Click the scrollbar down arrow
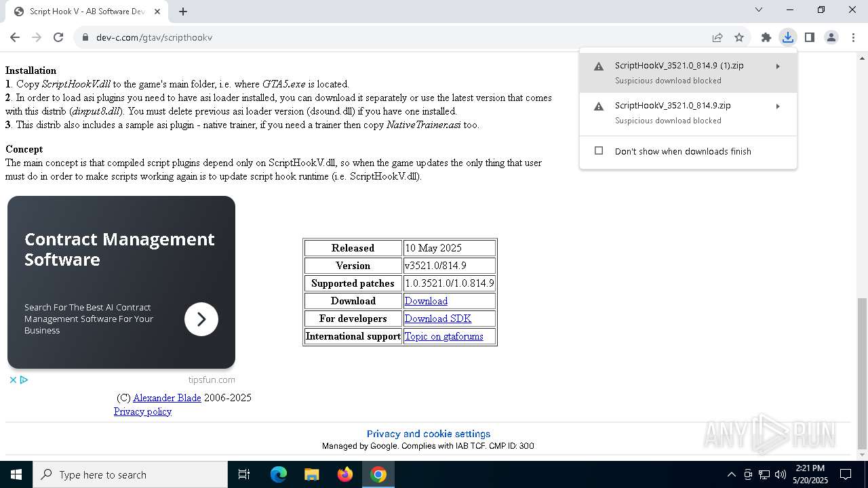Viewport: 868px width, 488px height. [863, 455]
